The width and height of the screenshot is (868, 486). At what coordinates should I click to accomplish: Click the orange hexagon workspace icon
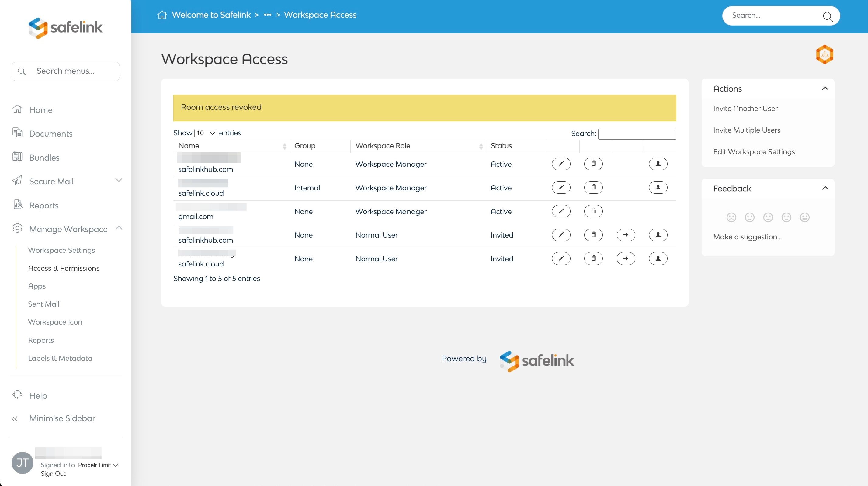pyautogui.click(x=824, y=54)
